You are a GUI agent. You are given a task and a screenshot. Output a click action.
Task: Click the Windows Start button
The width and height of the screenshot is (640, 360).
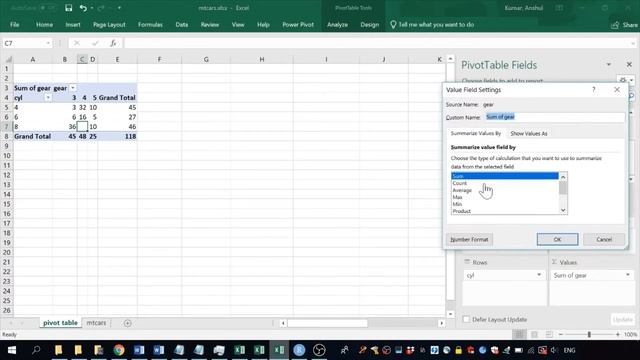click(x=12, y=350)
